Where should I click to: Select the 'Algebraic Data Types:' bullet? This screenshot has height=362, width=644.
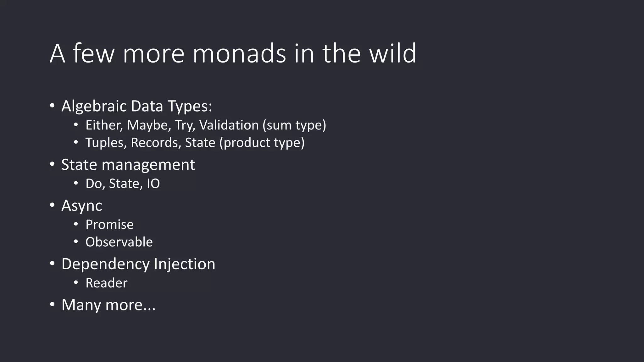137,106
